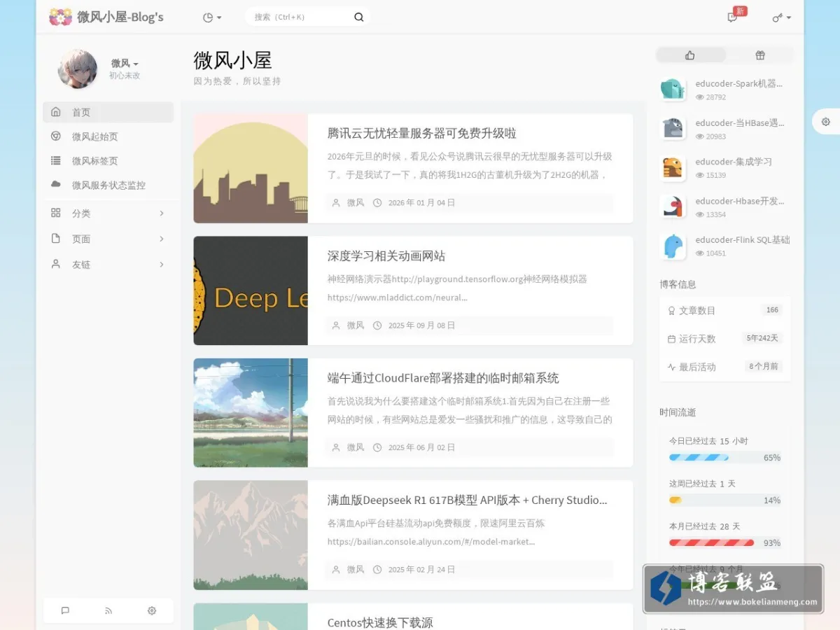
Task: Click the user avatar image
Action: (x=77, y=69)
